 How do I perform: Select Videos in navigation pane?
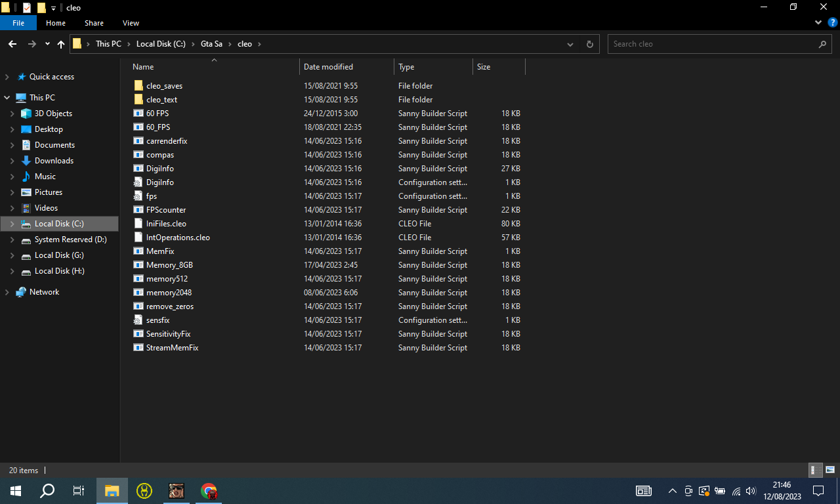click(46, 208)
